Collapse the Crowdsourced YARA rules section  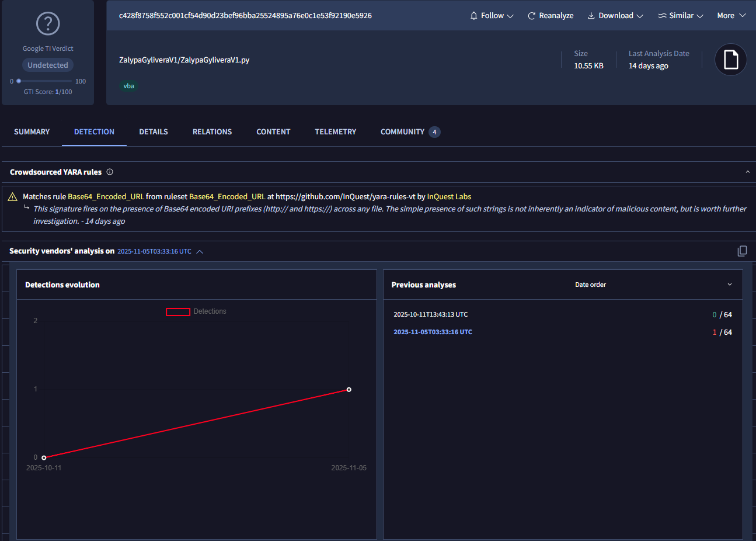(747, 172)
